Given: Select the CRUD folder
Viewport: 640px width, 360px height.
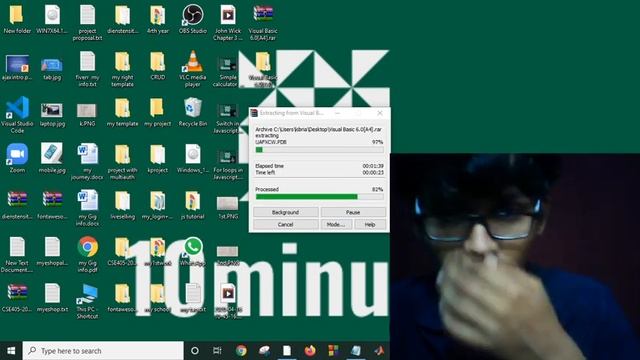Looking at the screenshot, I should (158, 65).
